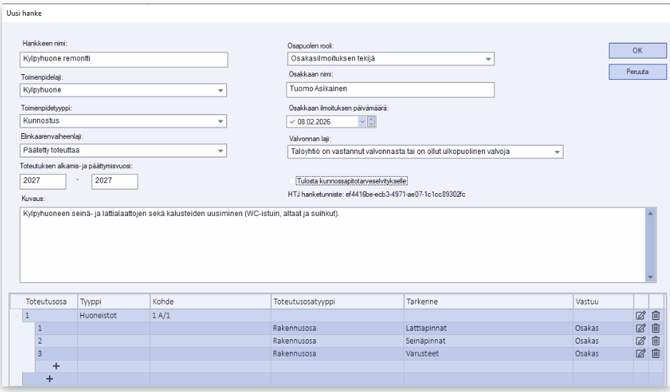This screenshot has height=392, width=670.
Task: Open the Valvonnan laji dropdown
Action: click(x=557, y=152)
